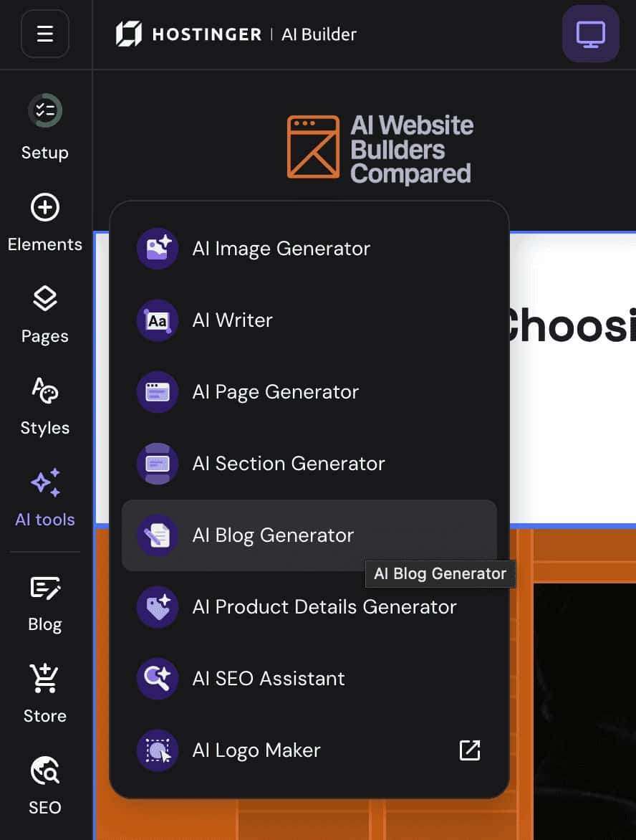Screen dimensions: 636x840
Task: Click the AI tools sidebar label
Action: (x=45, y=520)
